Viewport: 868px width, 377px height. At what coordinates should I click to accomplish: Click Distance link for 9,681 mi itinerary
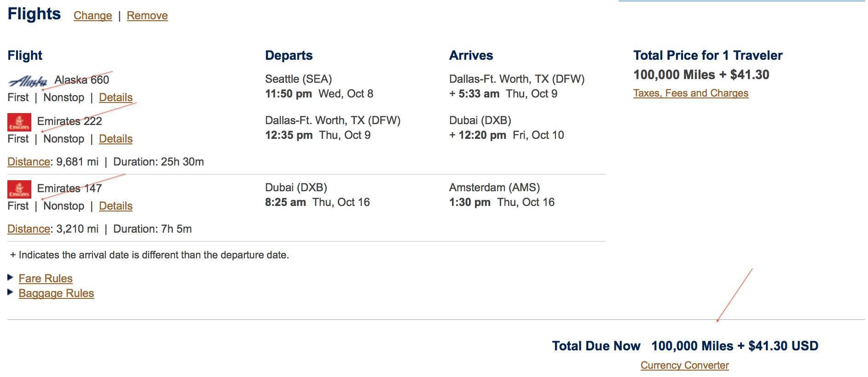coord(29,162)
